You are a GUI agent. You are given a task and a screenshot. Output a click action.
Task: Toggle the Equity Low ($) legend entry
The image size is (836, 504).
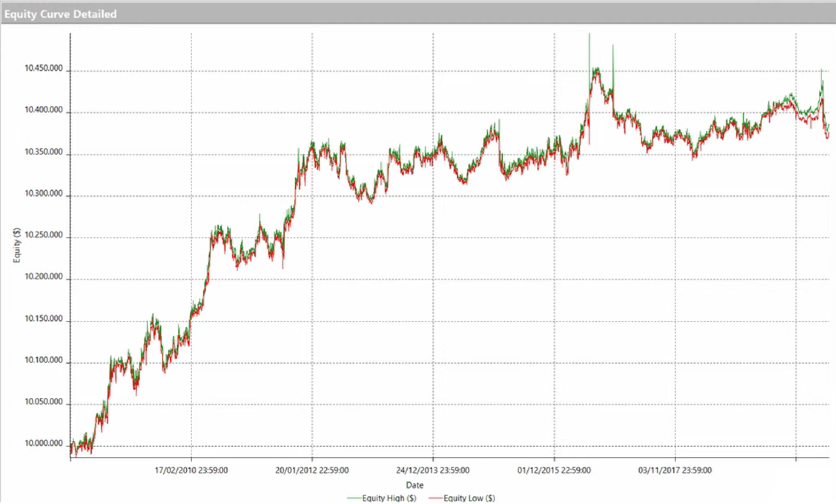(x=470, y=498)
